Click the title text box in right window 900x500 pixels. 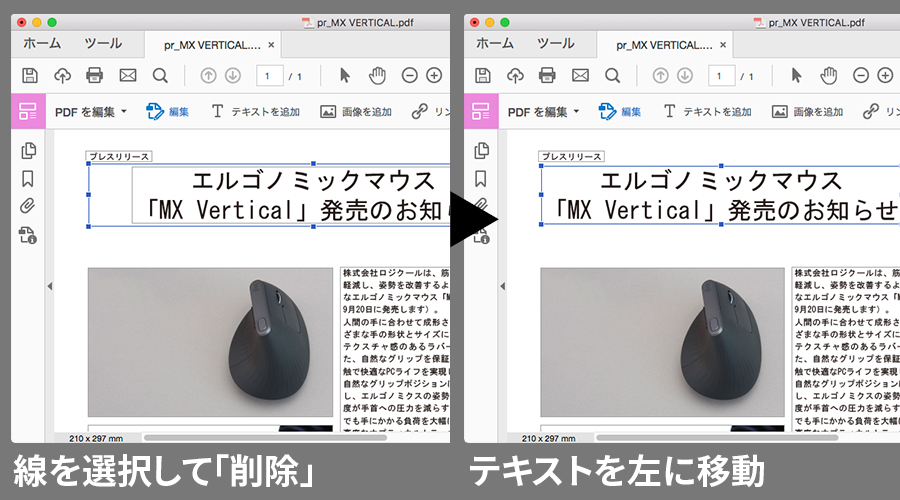[x=720, y=195]
